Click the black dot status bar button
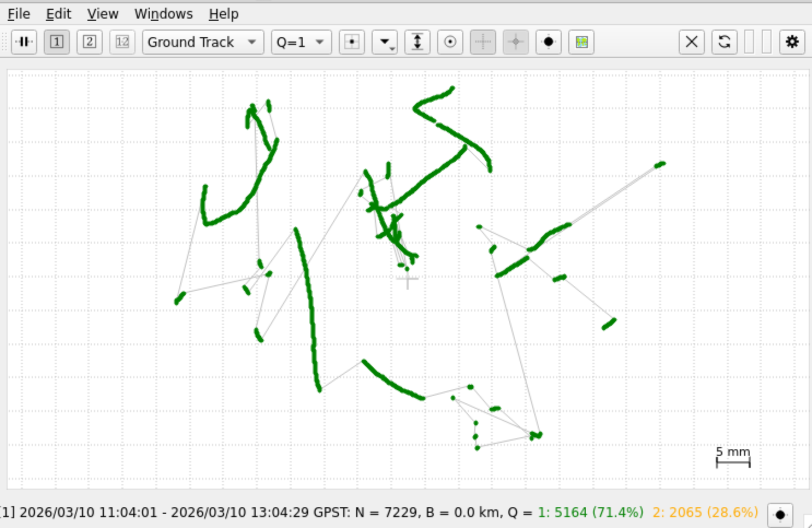812x528 pixels. click(x=780, y=514)
